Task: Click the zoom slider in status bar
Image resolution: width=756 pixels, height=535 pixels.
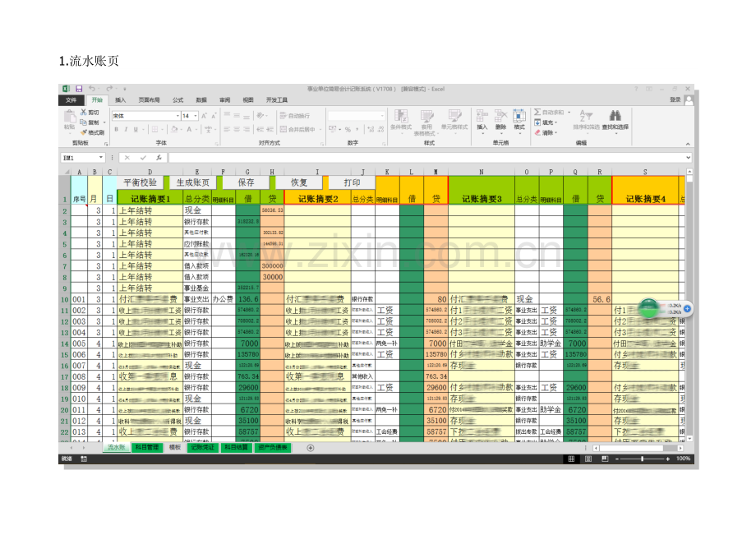Action: [x=643, y=459]
